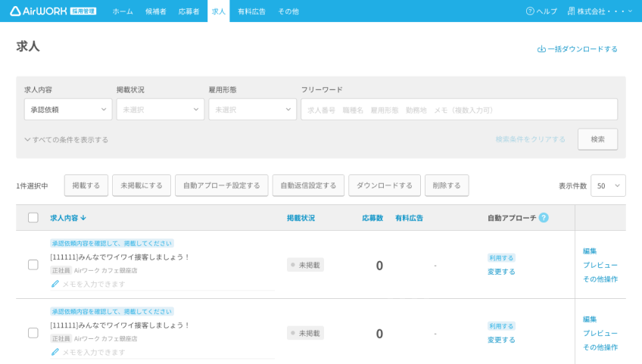The width and height of the screenshot is (642, 364).
Task: Click the 掲載する button
Action: 86,185
